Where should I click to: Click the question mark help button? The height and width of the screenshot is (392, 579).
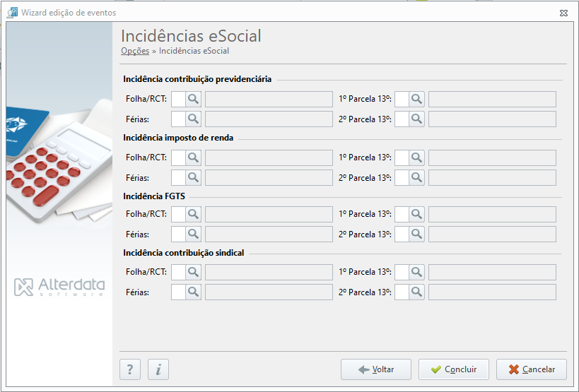tap(130, 369)
